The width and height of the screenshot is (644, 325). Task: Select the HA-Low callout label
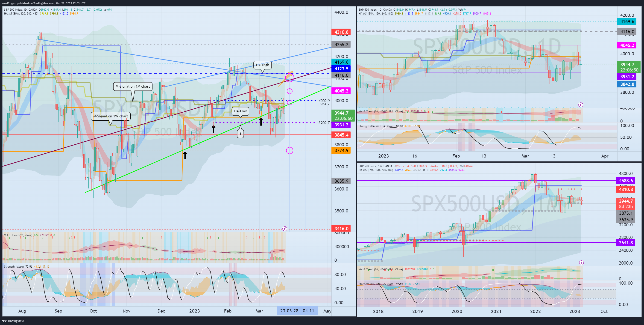[240, 111]
